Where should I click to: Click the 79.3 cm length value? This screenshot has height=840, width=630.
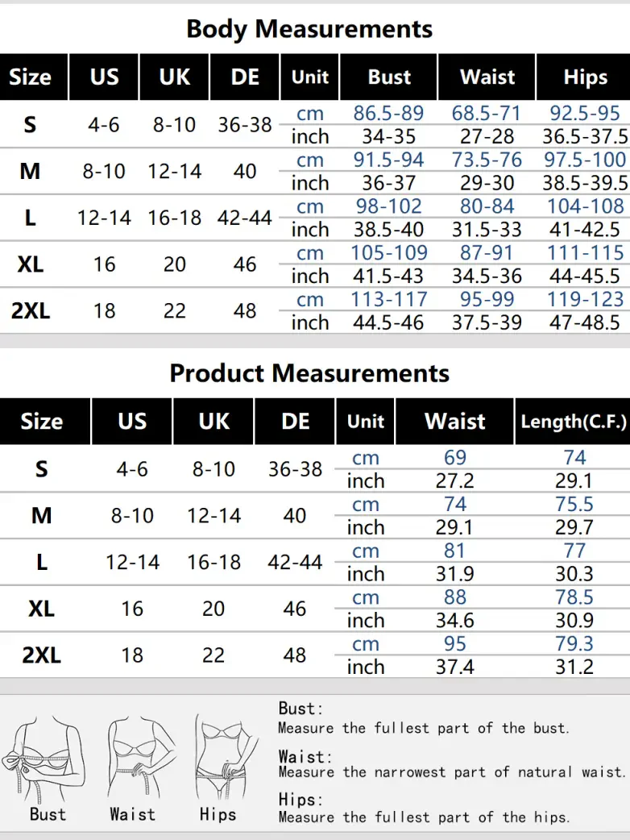pos(574,643)
